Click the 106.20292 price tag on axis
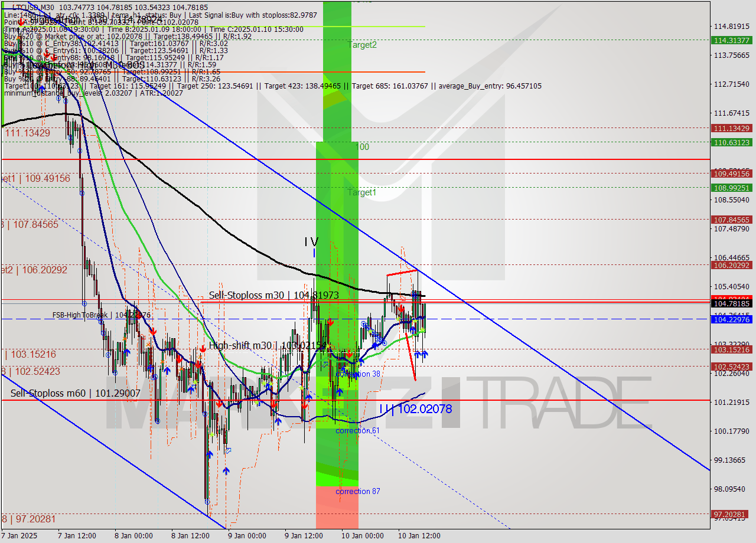Viewport: 756px width, 543px height. coord(732,266)
